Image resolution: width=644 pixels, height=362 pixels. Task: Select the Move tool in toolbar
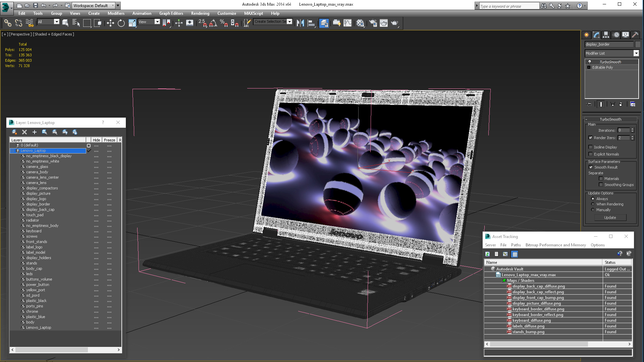coord(110,23)
